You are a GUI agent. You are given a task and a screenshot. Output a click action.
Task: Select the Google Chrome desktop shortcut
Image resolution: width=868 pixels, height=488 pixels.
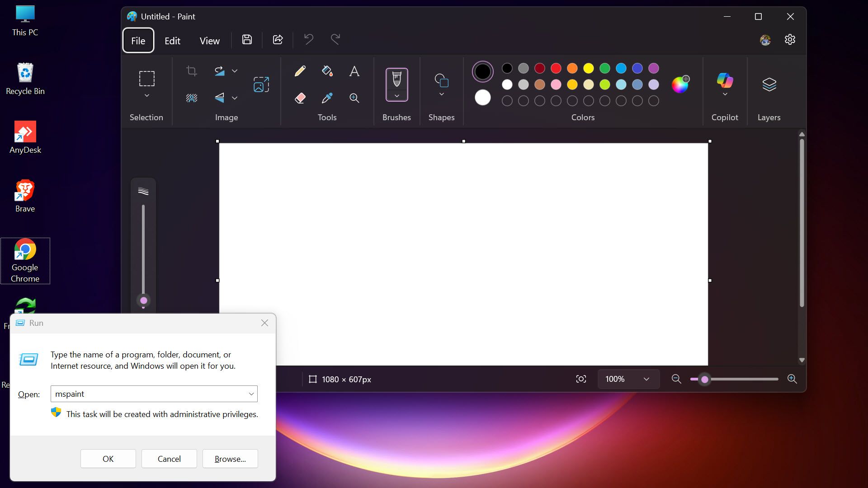click(x=25, y=261)
